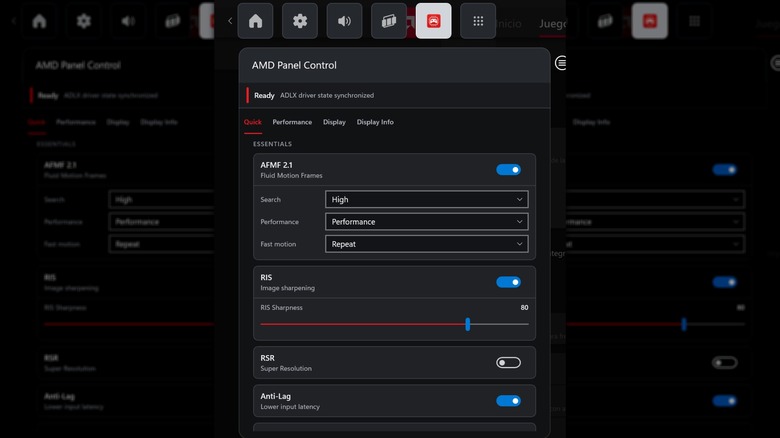Open the settings gear icon

click(299, 21)
